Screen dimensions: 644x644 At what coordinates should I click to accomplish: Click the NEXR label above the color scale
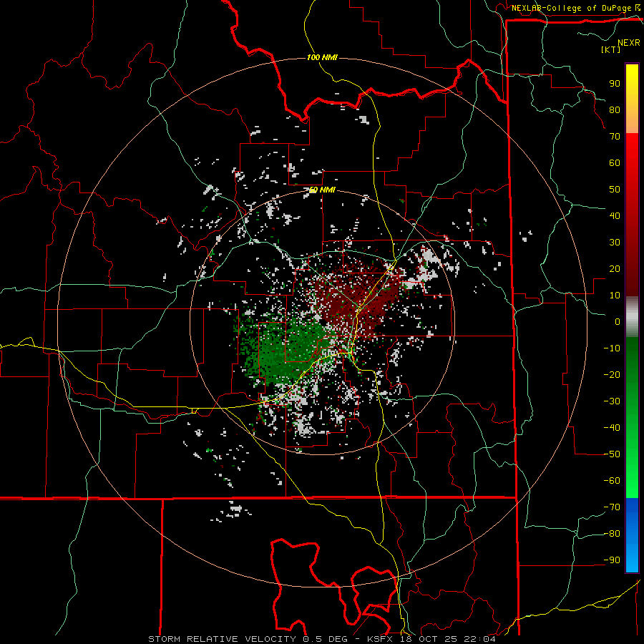pyautogui.click(x=629, y=43)
